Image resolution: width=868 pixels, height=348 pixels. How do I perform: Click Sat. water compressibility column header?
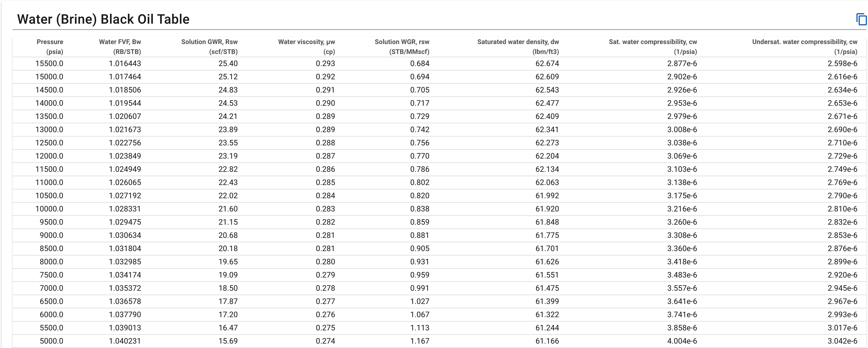pos(653,47)
